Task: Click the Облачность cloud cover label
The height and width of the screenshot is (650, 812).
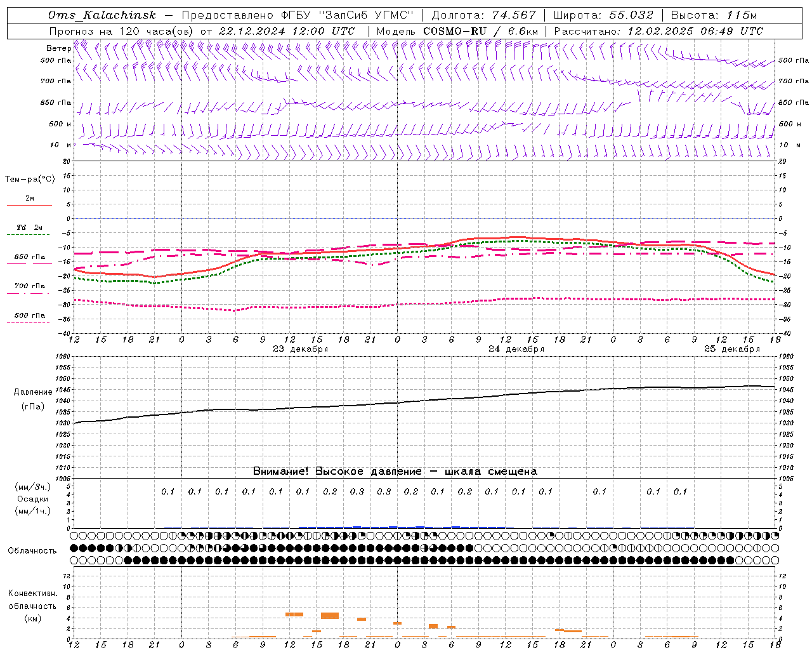Action: pos(32,551)
